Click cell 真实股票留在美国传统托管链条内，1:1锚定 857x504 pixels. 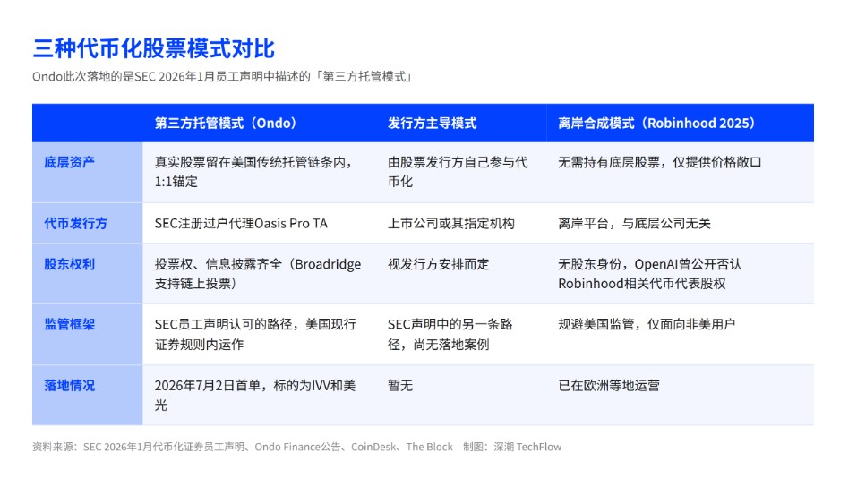254,172
